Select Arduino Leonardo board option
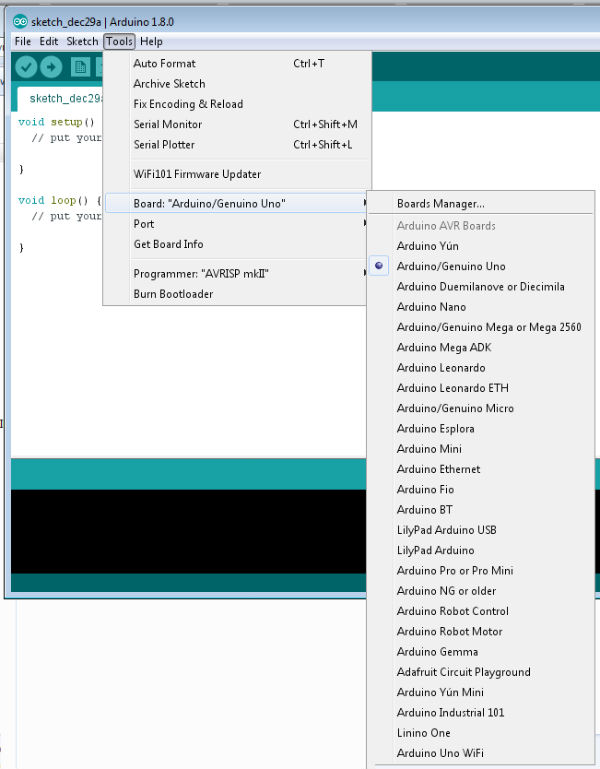 click(441, 368)
